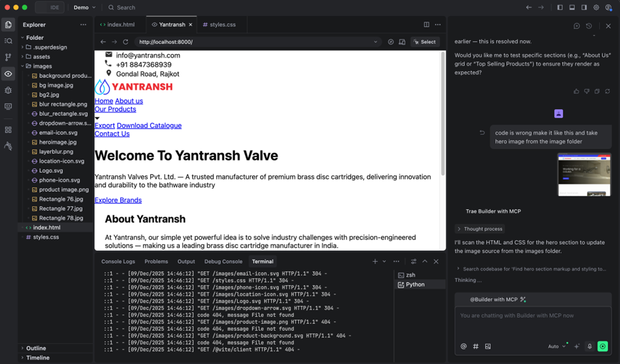Screen dimensions: 620x364
Task: Open editor more actions ellipsis
Action: (437, 25)
